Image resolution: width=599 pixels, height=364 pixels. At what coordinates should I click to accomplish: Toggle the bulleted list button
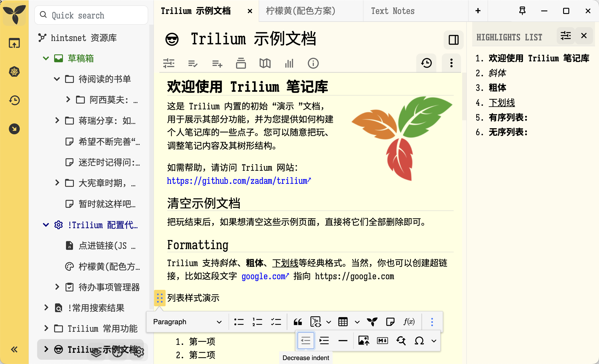[239, 322]
